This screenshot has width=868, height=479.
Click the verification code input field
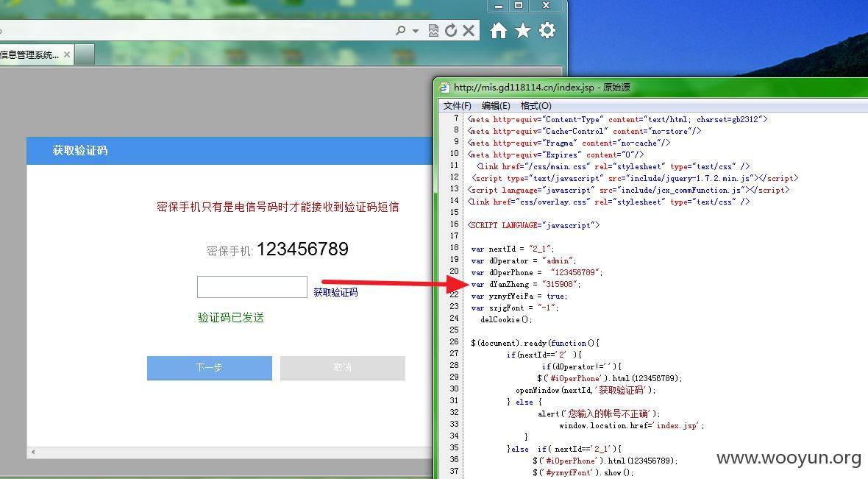click(x=252, y=287)
